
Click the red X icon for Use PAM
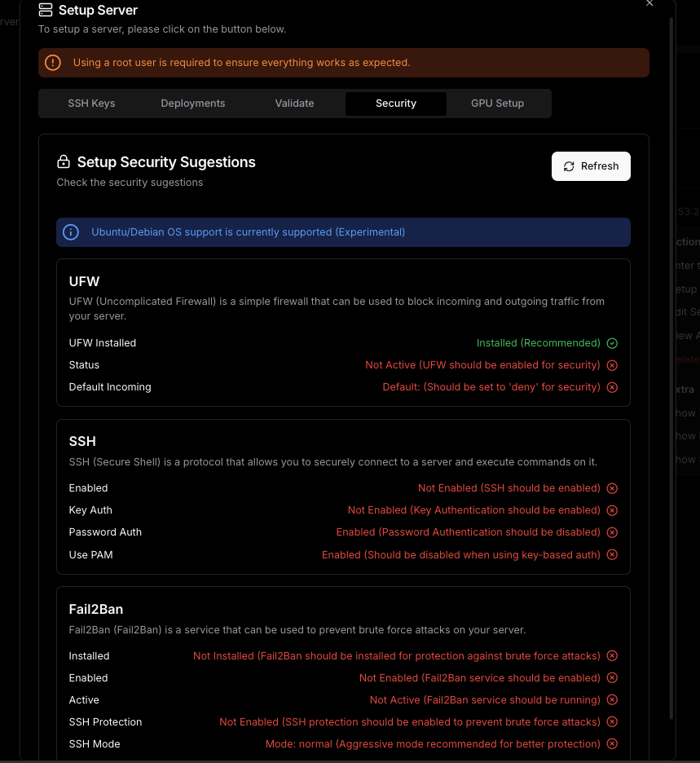pyautogui.click(x=612, y=555)
